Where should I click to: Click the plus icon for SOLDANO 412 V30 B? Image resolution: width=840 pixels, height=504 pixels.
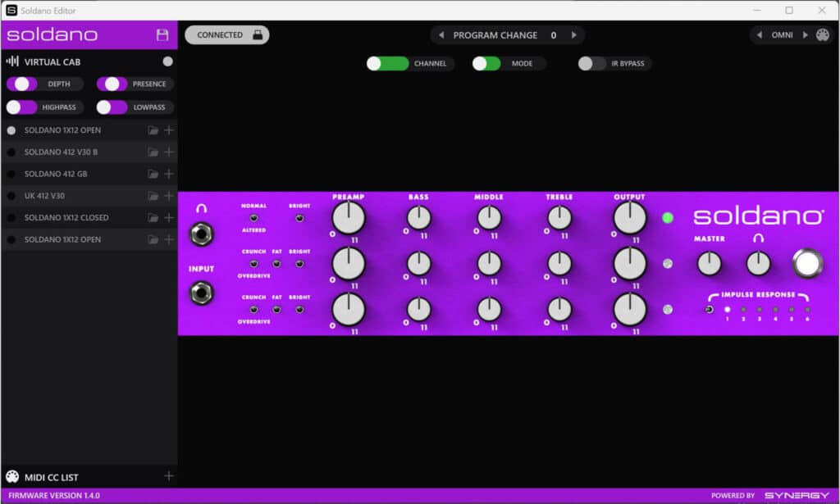169,152
